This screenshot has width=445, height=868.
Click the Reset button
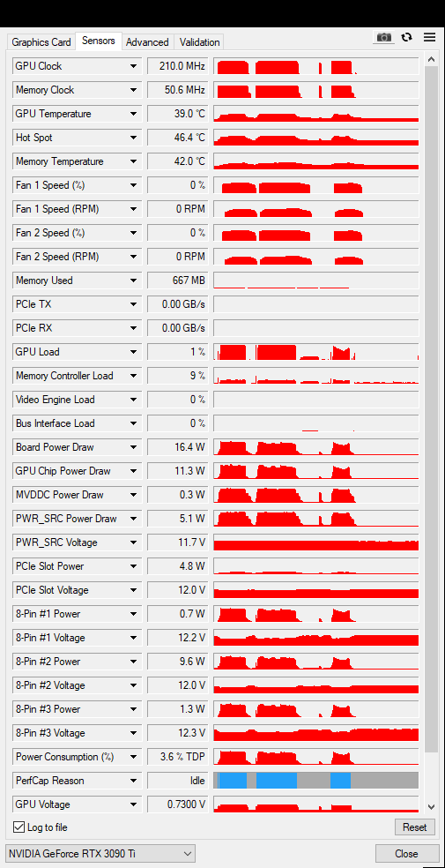pyautogui.click(x=414, y=827)
